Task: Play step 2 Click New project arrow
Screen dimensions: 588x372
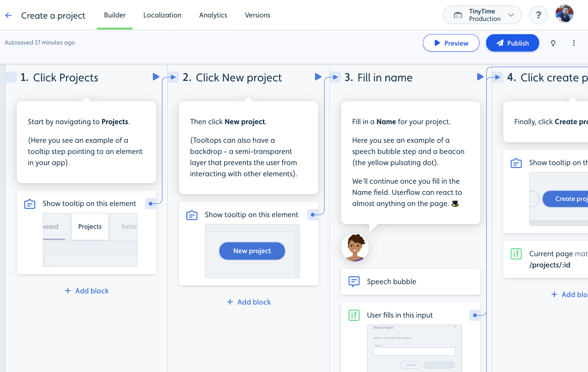Action: (x=318, y=77)
